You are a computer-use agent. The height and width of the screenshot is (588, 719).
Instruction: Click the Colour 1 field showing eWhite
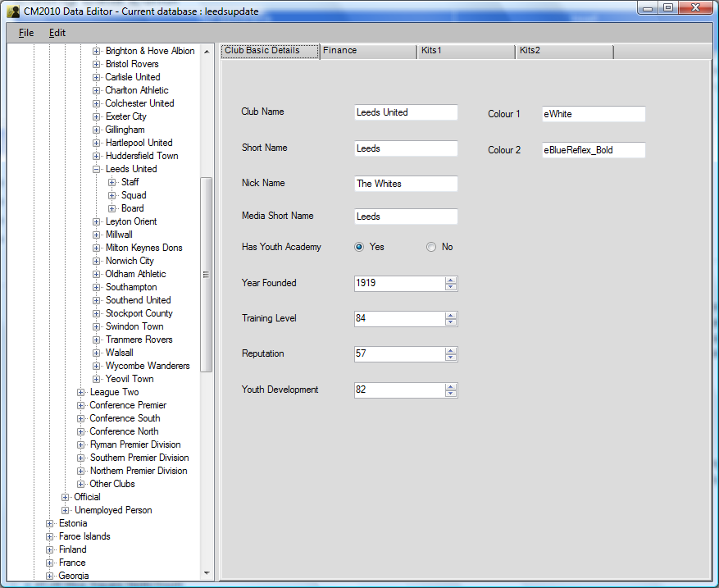594,114
